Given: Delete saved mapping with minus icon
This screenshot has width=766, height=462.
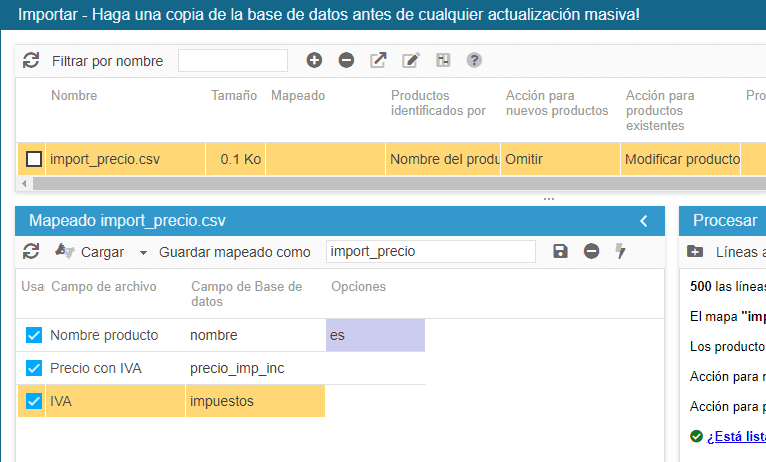Looking at the screenshot, I should pos(591,251).
